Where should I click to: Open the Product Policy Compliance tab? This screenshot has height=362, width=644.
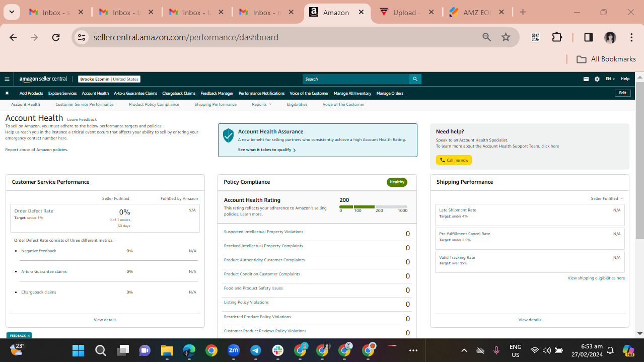click(154, 104)
